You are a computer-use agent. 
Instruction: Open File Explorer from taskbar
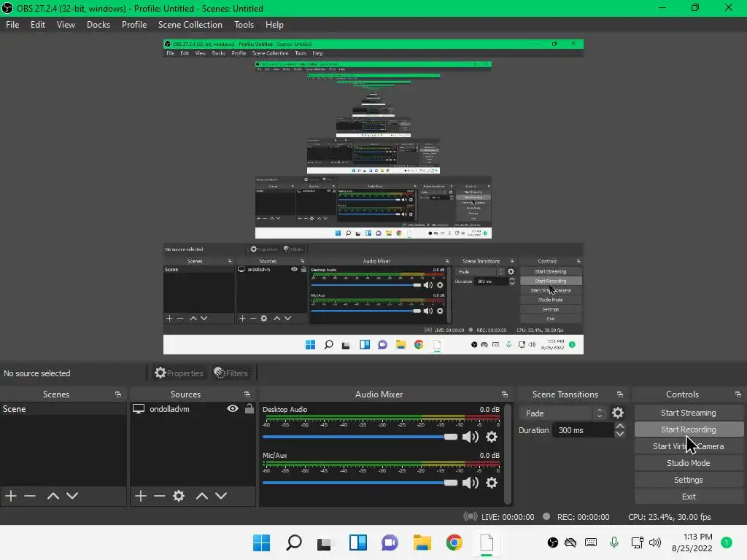(x=422, y=542)
